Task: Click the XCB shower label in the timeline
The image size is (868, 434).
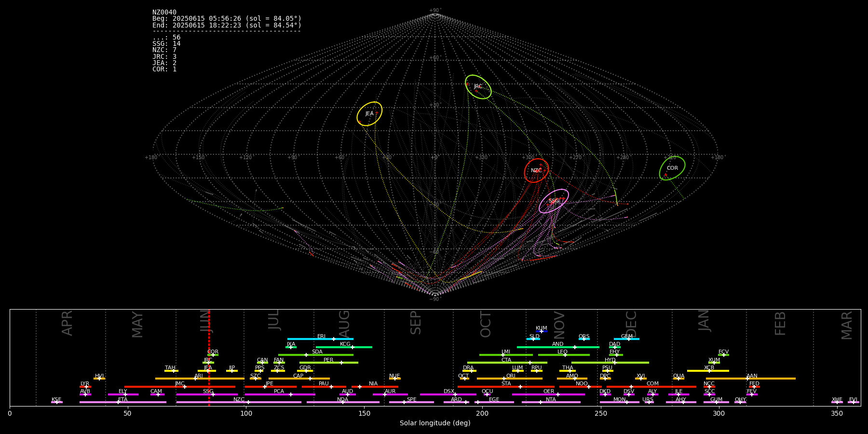Action: (709, 368)
